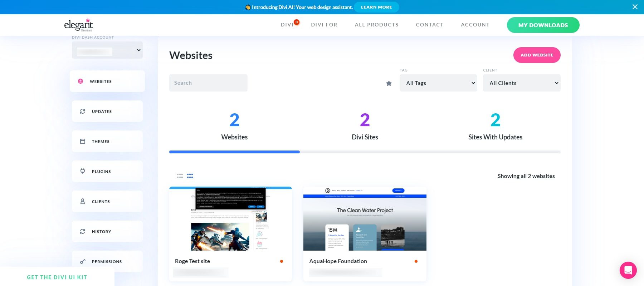644x286 pixels.
Task: Open the All Clients dropdown
Action: point(522,83)
